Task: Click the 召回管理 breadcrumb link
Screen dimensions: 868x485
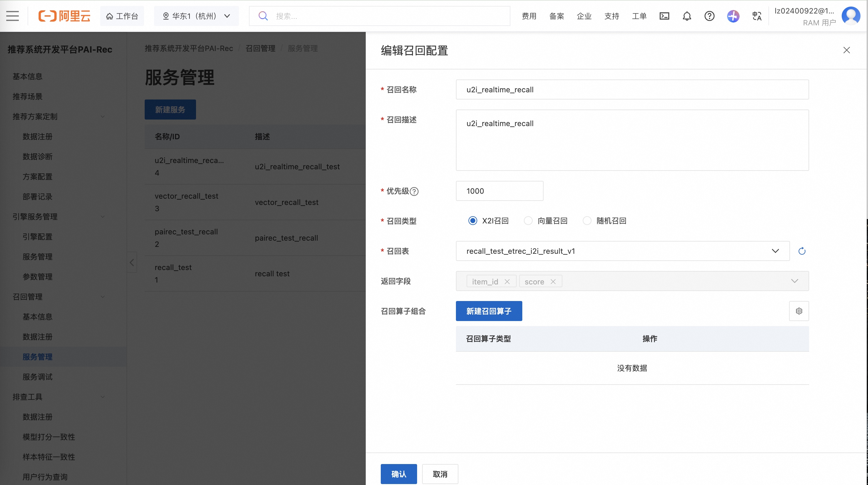Action: (x=260, y=48)
